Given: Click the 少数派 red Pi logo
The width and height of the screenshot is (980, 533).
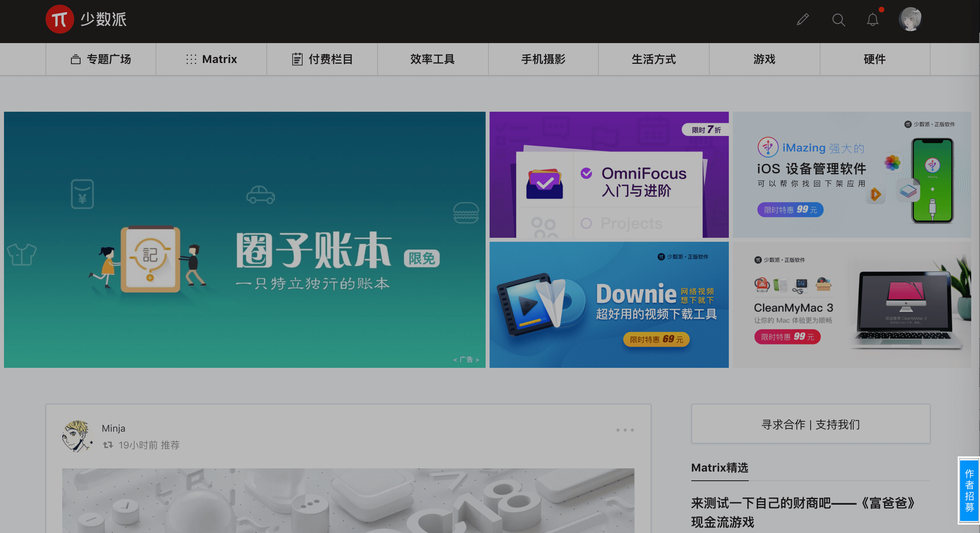Looking at the screenshot, I should [x=60, y=19].
